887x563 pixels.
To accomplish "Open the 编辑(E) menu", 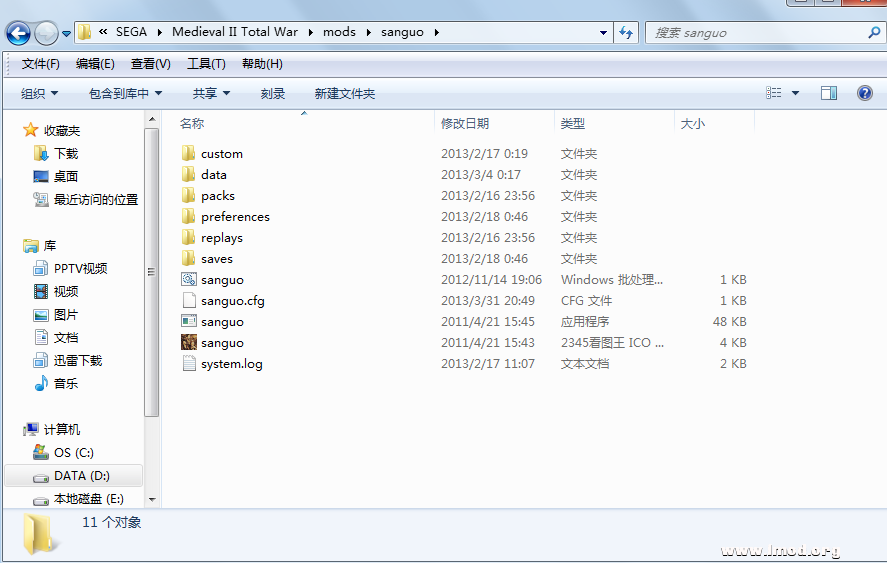I will (95, 64).
